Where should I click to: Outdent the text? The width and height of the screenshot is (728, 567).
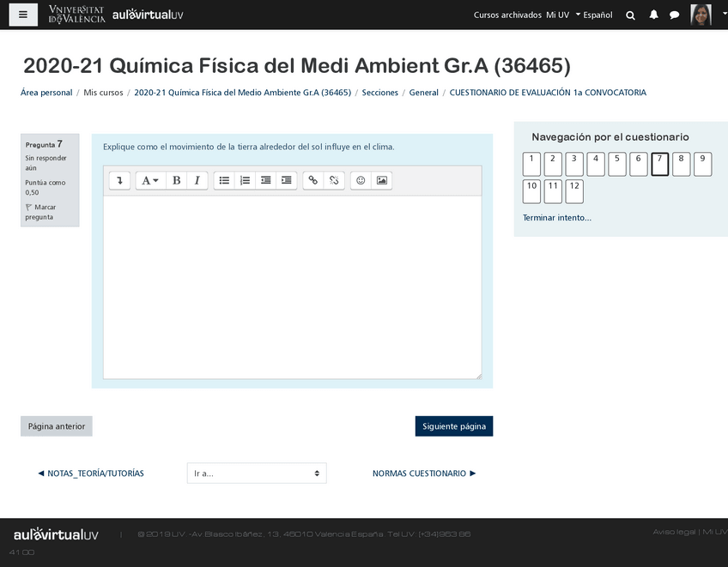(x=265, y=180)
